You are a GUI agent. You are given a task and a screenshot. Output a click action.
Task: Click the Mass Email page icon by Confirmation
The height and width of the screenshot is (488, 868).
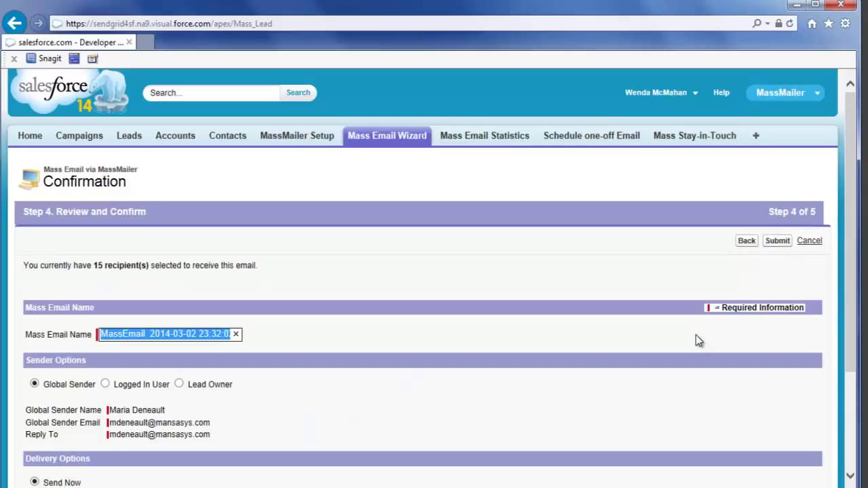click(x=29, y=179)
